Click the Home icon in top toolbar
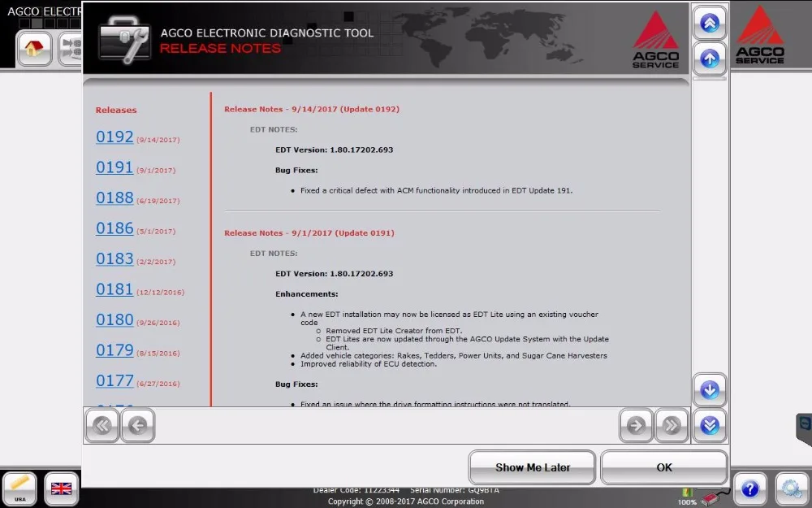Image resolution: width=812 pixels, height=508 pixels. 34,48
